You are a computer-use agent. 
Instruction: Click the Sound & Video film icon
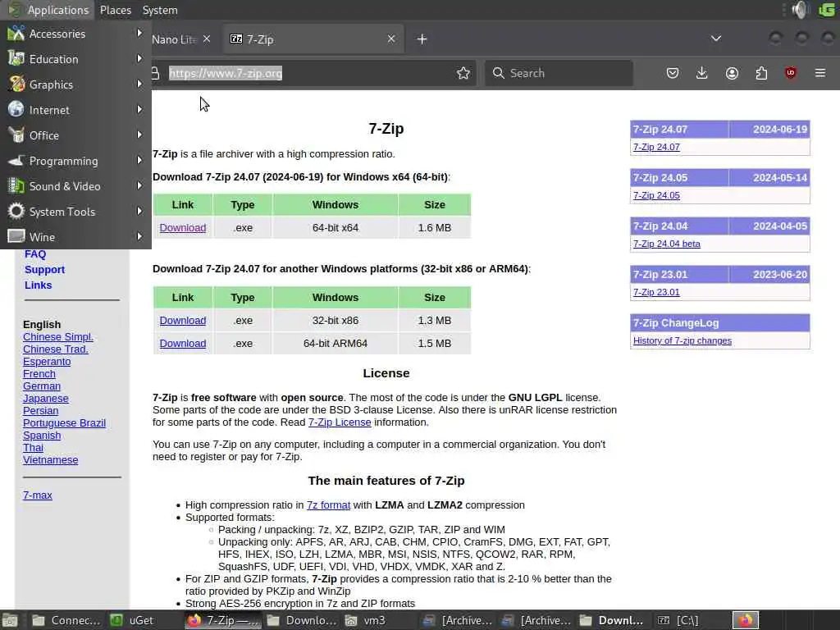[16, 186]
